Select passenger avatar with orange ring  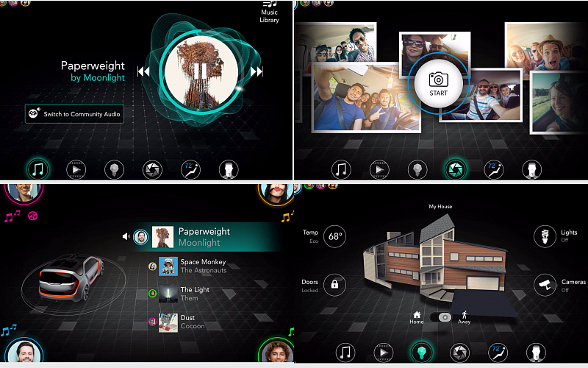click(x=276, y=194)
